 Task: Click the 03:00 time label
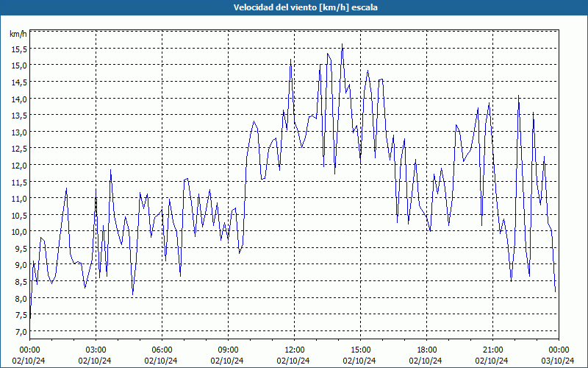pos(96,350)
